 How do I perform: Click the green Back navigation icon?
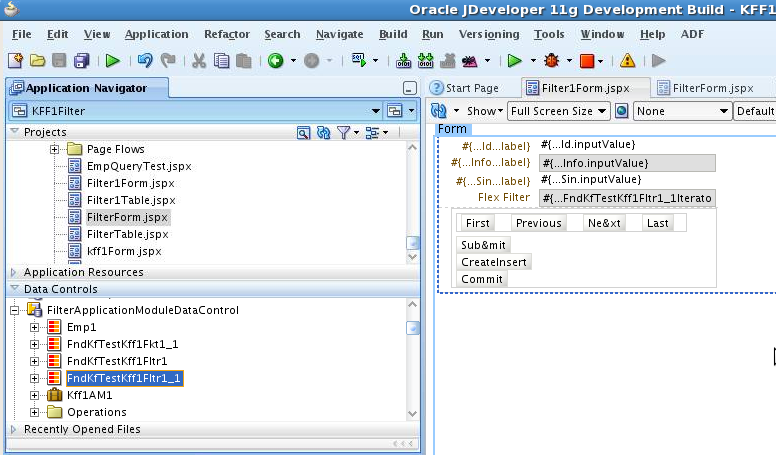tap(276, 61)
